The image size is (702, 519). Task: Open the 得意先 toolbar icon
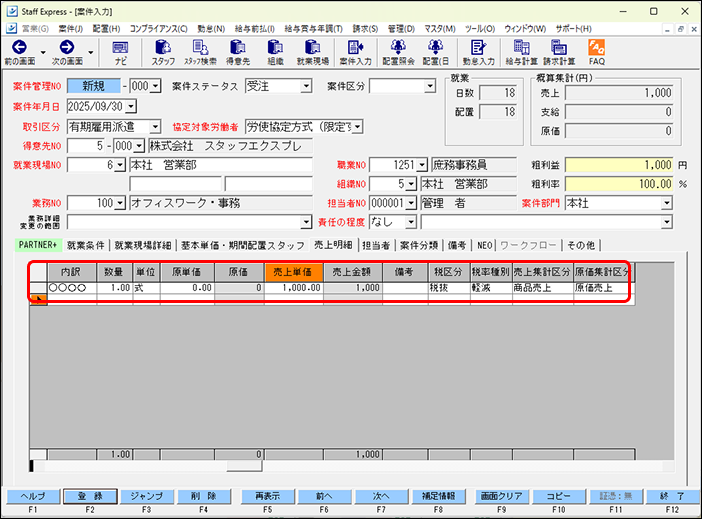238,47
